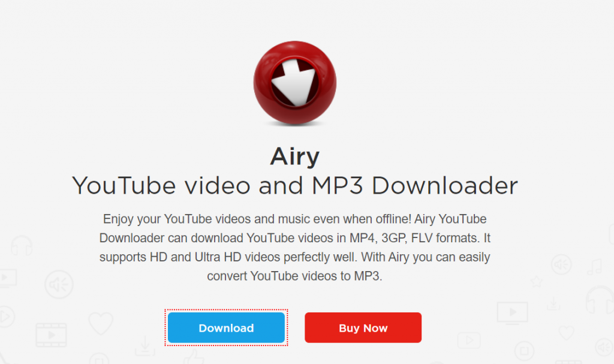Click the faded headphones icon on left side

22,246
